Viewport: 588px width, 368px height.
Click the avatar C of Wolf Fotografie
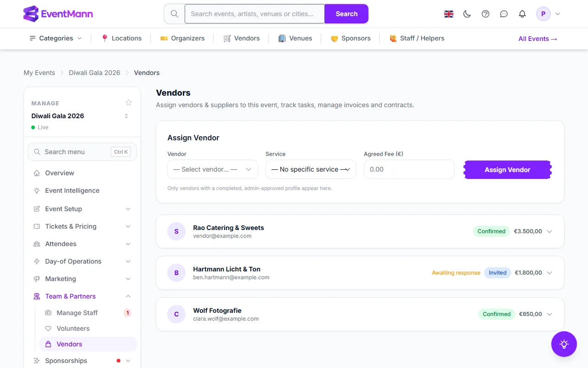(176, 314)
